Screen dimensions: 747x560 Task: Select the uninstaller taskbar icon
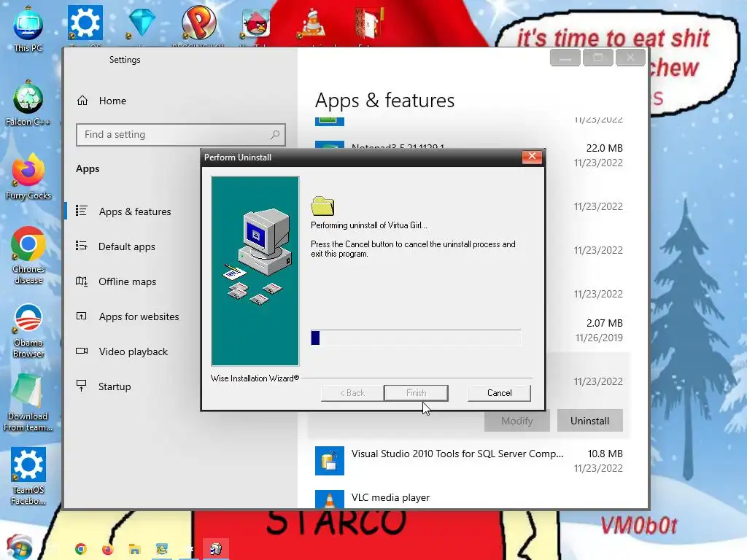(x=216, y=549)
